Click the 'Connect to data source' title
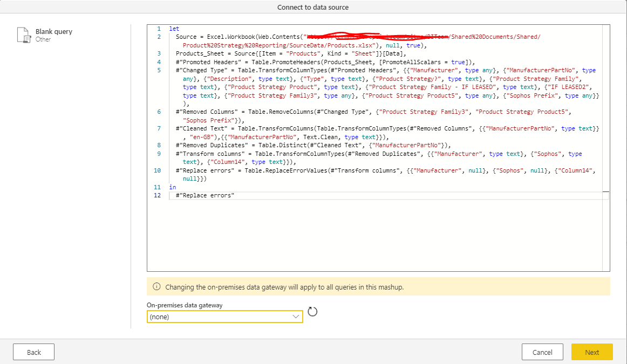 point(313,7)
